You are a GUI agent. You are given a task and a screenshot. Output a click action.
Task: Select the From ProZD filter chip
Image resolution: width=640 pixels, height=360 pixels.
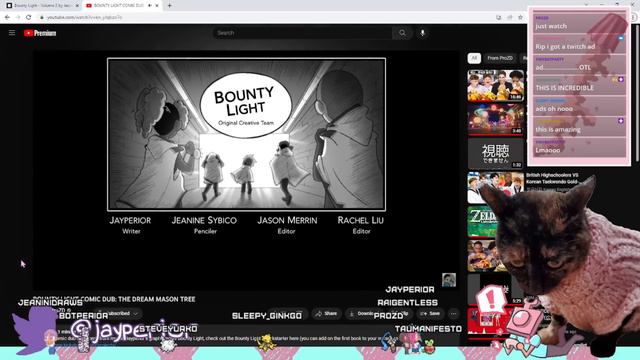500,58
